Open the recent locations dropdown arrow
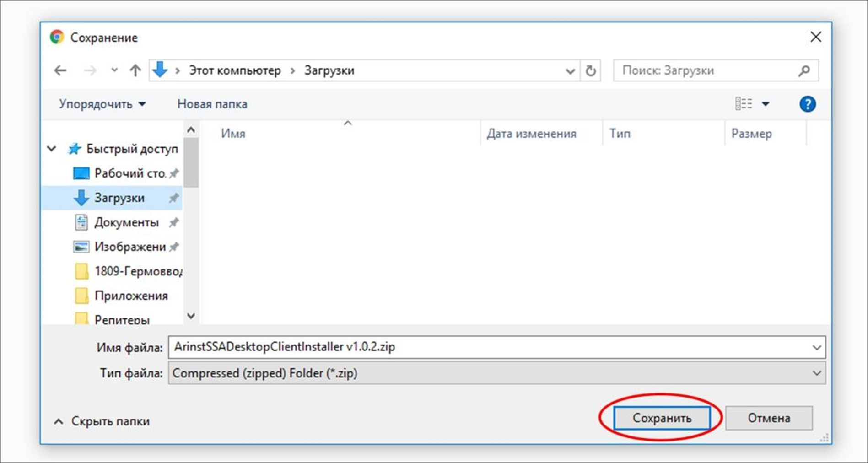868x463 pixels. 114,70
